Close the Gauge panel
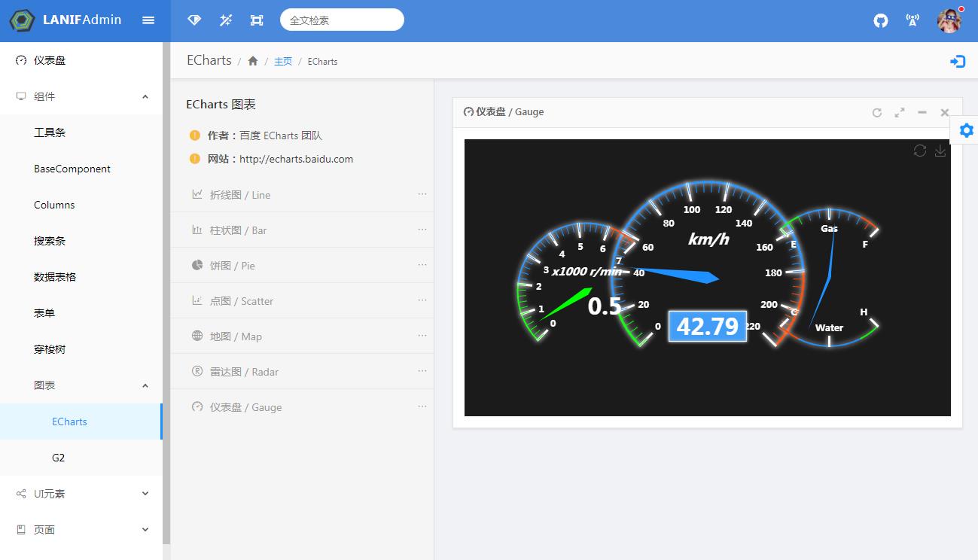Screen dimensions: 978x560 [x=944, y=112]
